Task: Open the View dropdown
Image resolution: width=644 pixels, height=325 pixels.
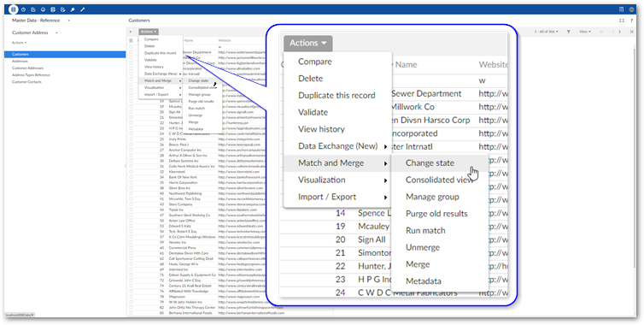Action: pos(585,32)
